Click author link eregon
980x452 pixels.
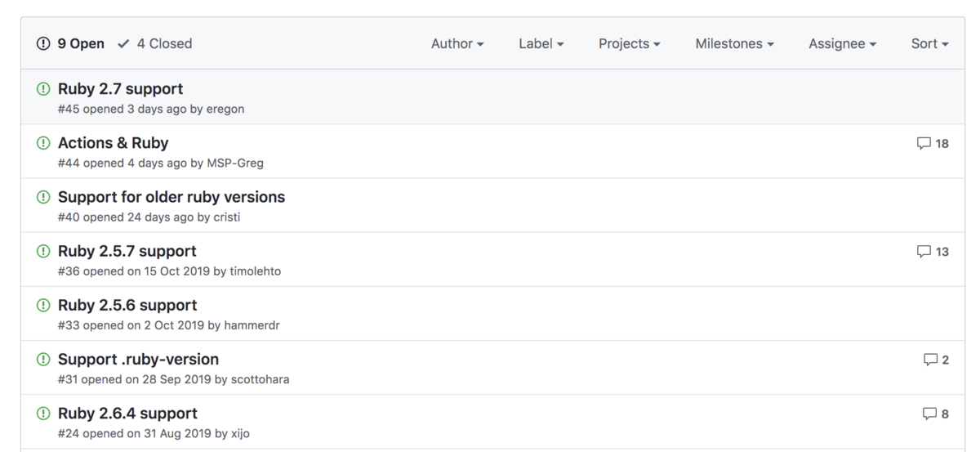pyautogui.click(x=225, y=109)
